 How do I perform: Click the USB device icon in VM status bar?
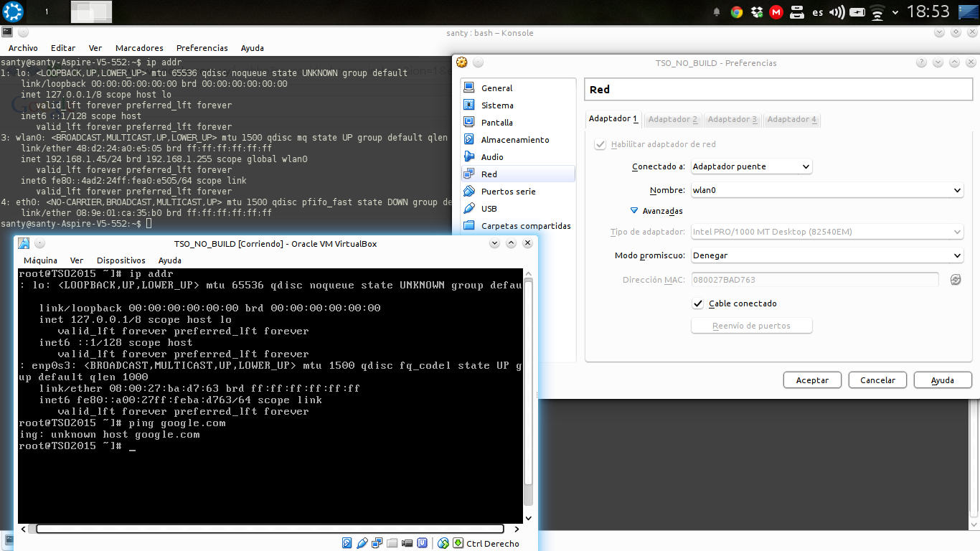362,543
